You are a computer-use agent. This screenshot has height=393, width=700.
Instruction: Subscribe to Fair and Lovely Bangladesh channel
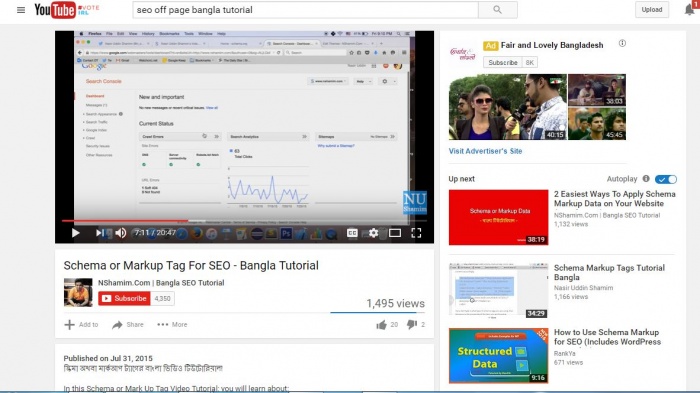[x=503, y=63]
